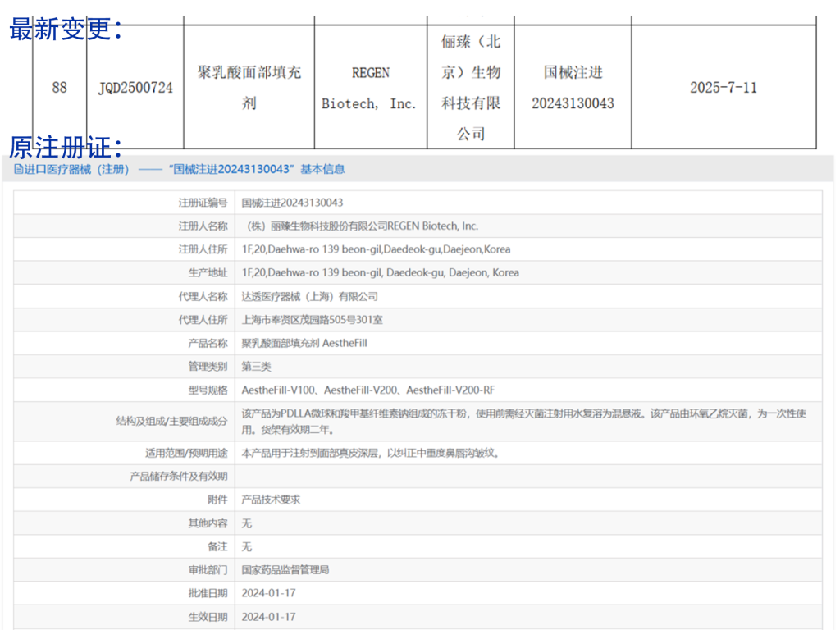Click the 管理类别 value 第三类

pos(256,367)
